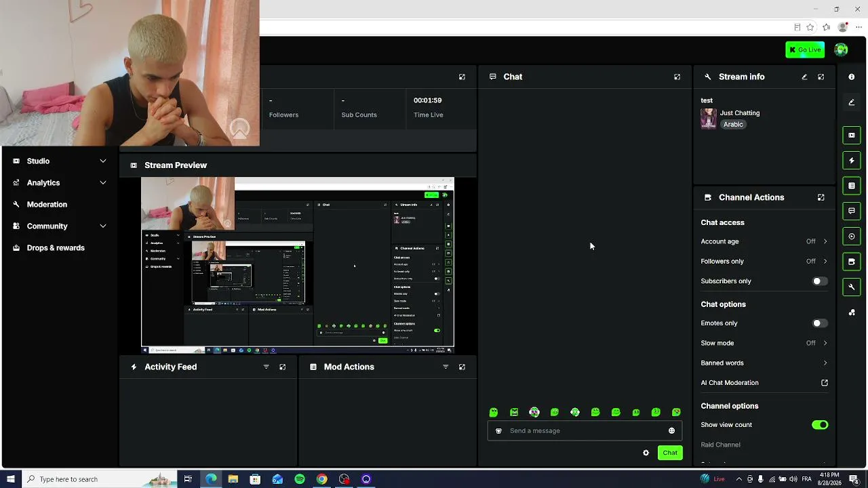Image resolution: width=868 pixels, height=488 pixels.
Task: Toggle the Channel Actions icon in the right rail
Action: coord(852,262)
